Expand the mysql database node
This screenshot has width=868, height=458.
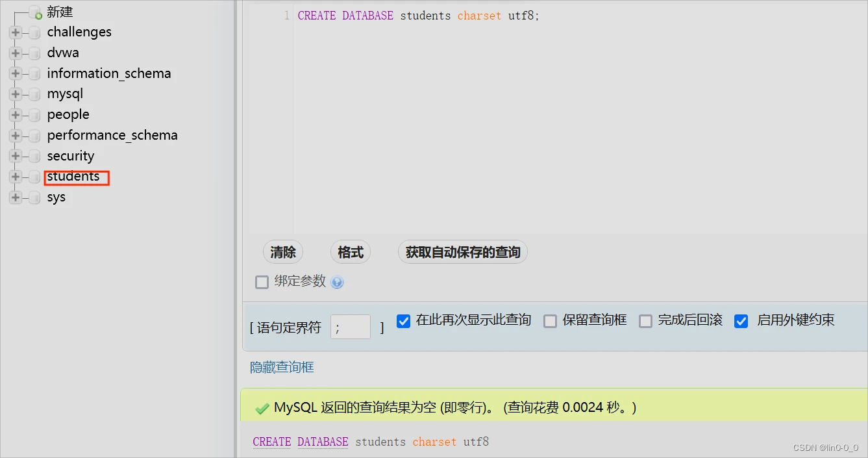pos(16,94)
